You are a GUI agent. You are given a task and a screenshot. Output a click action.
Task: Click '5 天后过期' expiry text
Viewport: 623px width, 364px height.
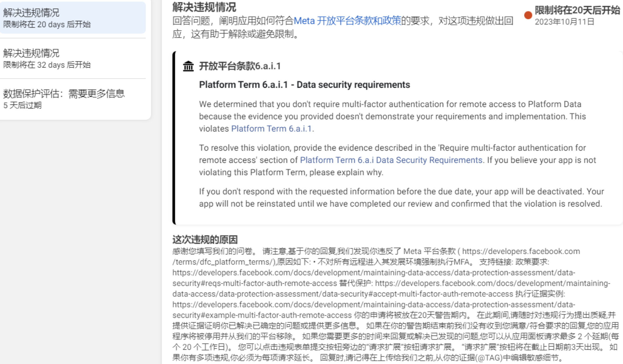pos(22,106)
